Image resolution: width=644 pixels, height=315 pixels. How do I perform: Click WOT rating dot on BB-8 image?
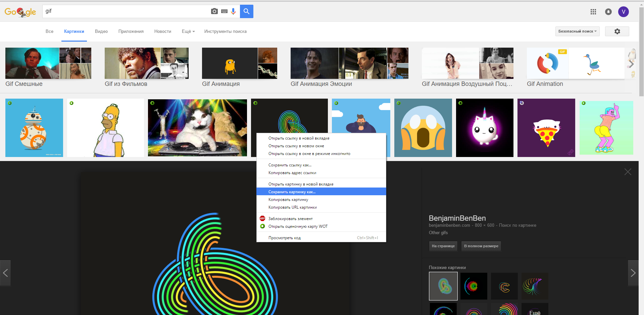10,103
